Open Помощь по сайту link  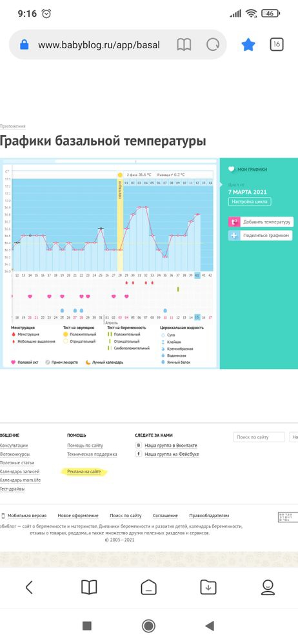pyautogui.click(x=85, y=445)
